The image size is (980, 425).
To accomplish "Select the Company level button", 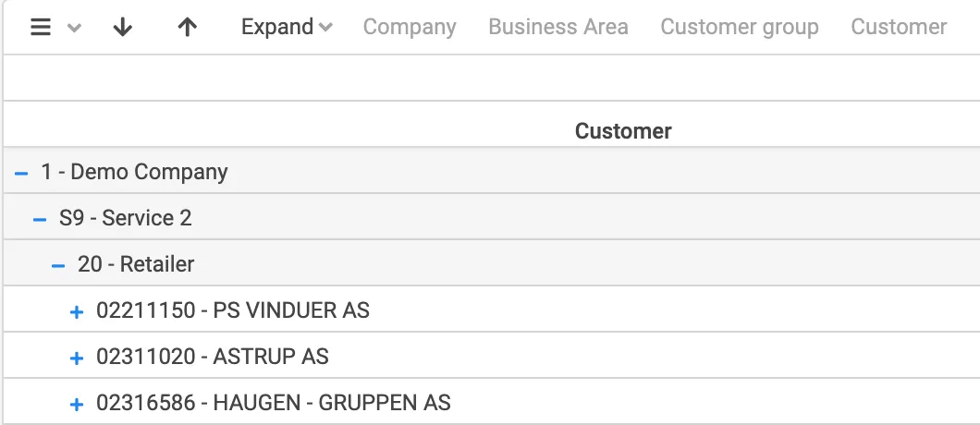I will click(x=410, y=28).
